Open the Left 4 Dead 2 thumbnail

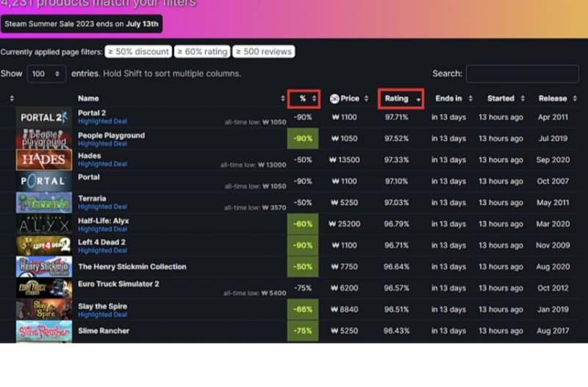[x=44, y=246]
